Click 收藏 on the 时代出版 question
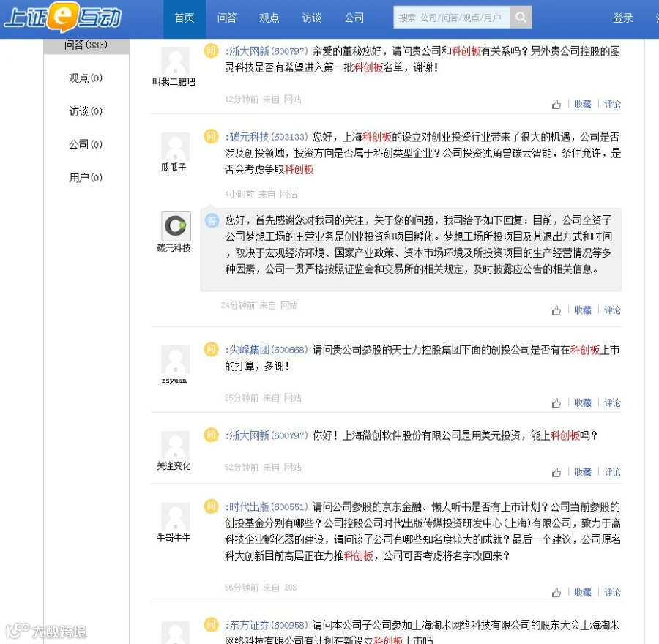 [583, 593]
